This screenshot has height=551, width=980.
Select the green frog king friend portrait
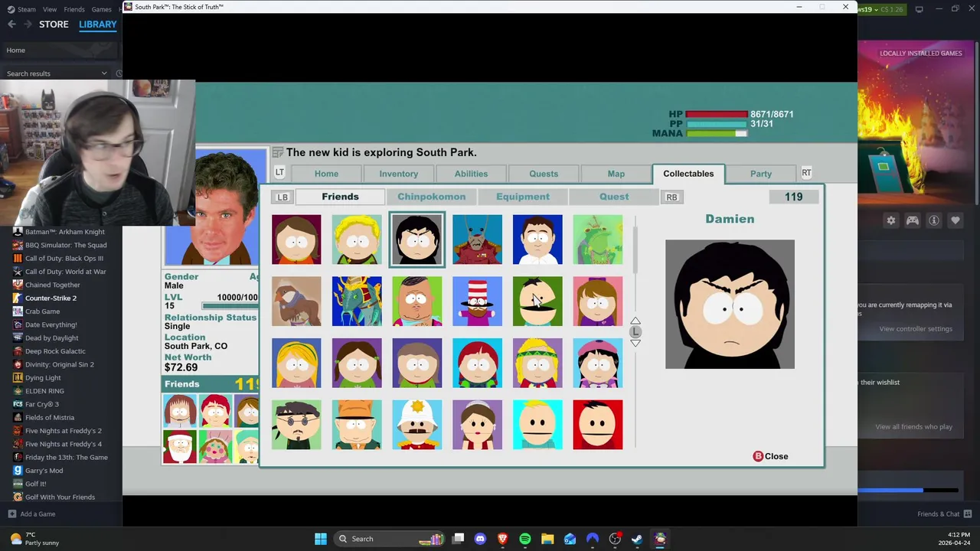coord(597,240)
